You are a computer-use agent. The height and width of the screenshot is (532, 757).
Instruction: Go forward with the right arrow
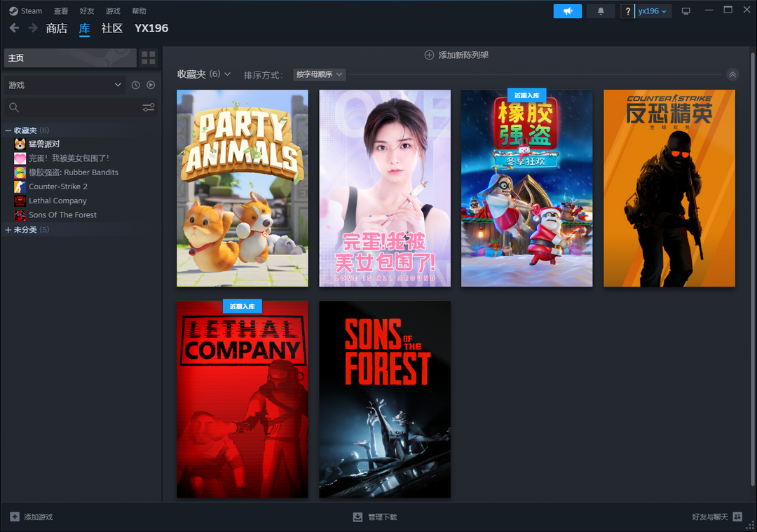(x=33, y=28)
